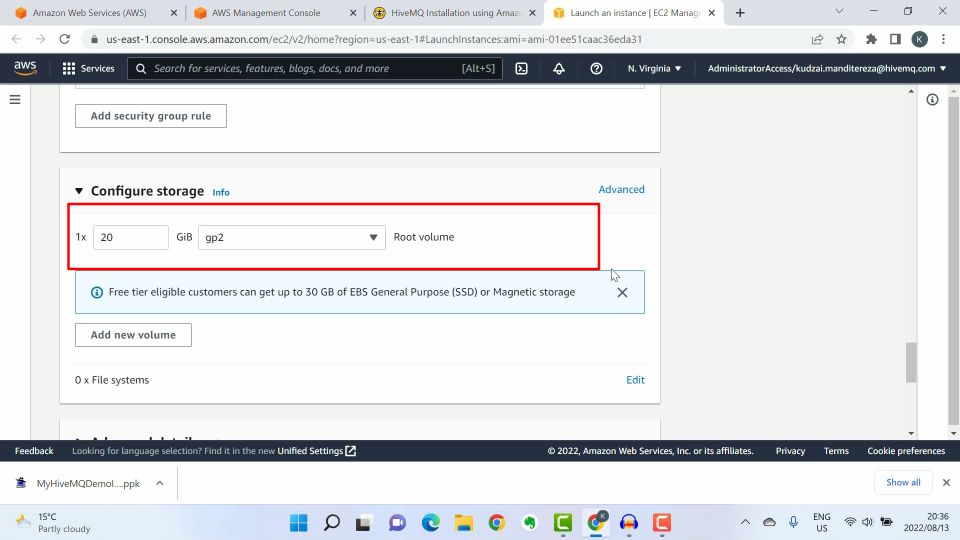Open Chrome three-dot menu
The height and width of the screenshot is (540, 960).
pyautogui.click(x=943, y=39)
